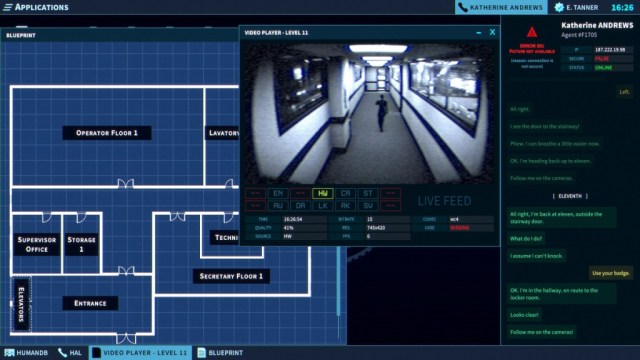Screen dimensions: 640x360
Task: Switch camera to the LK feed
Action: pyautogui.click(x=323, y=206)
